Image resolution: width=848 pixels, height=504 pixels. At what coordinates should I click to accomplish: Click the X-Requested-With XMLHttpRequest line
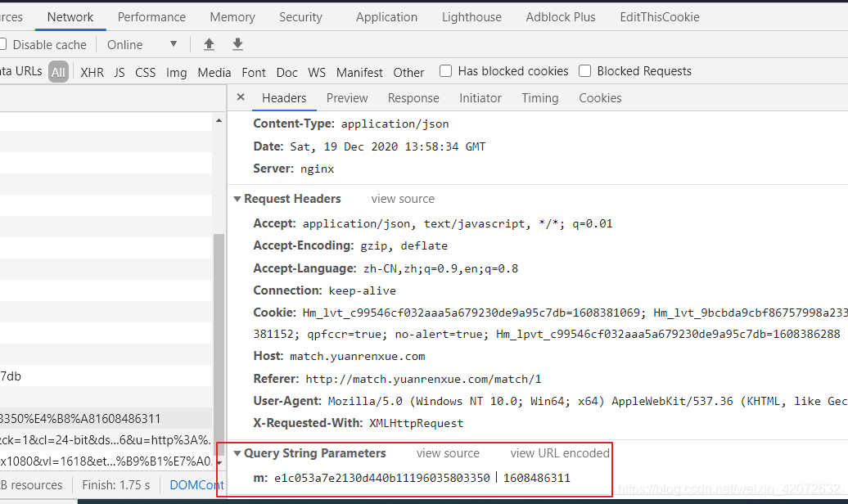(x=359, y=423)
